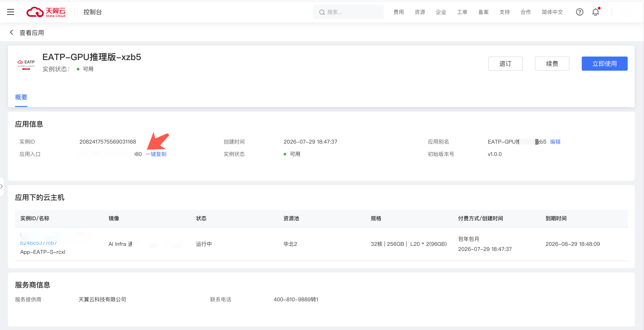
Task: Click the expiry time 2026-08-29 18:48:09
Action: (x=572, y=244)
